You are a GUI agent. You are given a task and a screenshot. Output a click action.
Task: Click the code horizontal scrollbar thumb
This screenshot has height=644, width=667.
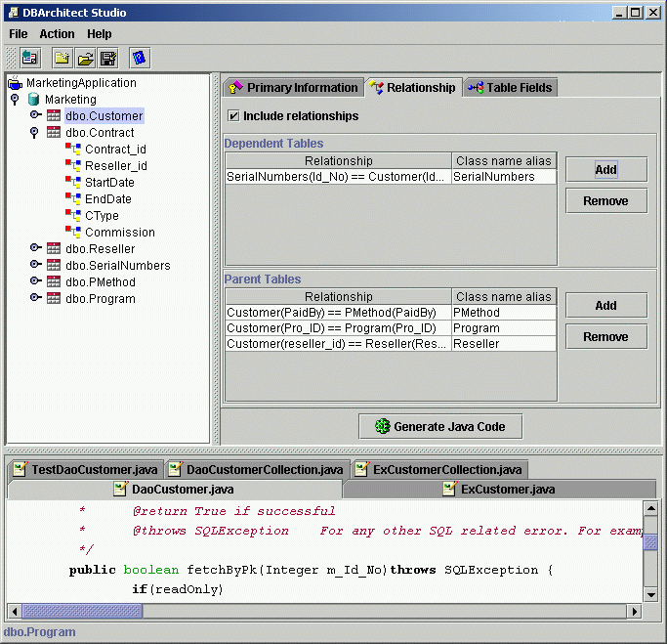tap(82, 612)
